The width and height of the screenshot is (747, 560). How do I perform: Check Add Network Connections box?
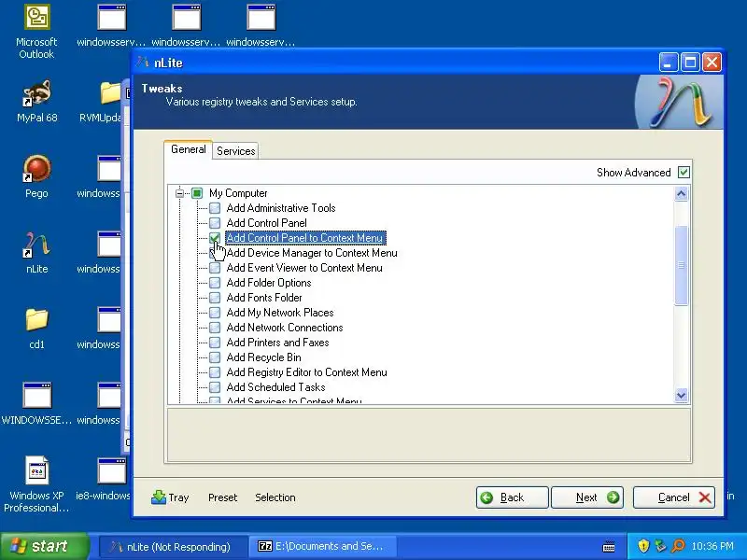[x=215, y=328]
